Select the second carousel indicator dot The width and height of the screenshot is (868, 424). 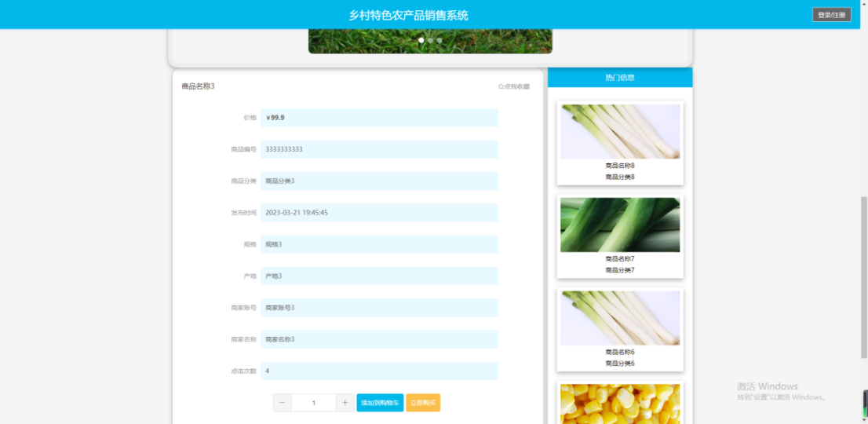coord(430,40)
